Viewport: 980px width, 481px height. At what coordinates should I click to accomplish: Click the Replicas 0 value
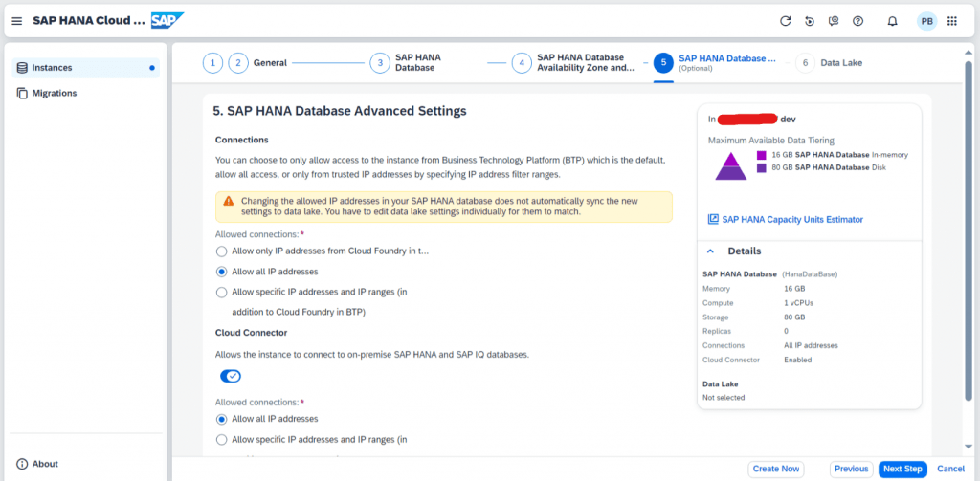[787, 331]
